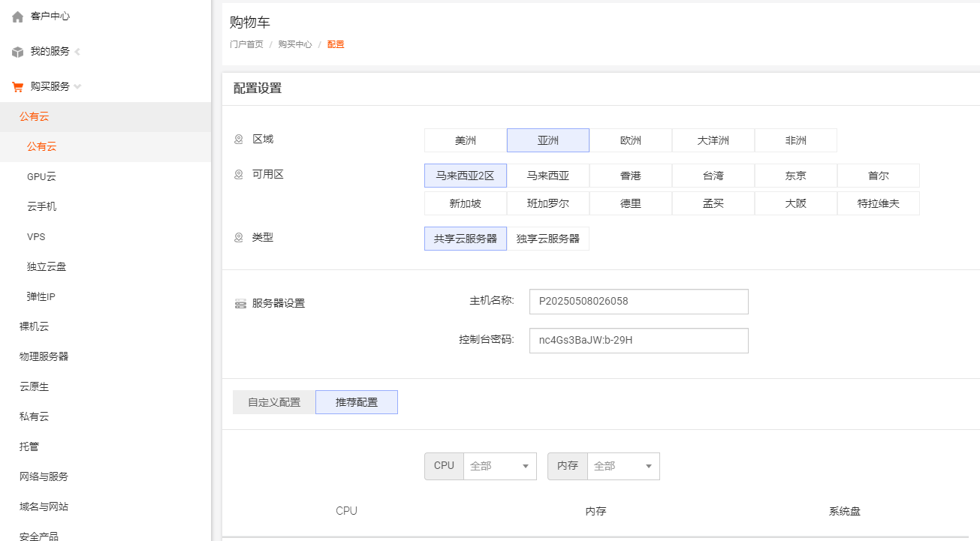The image size is (980, 541).
Task: Select 独享云服务器 server type
Action: click(x=548, y=239)
